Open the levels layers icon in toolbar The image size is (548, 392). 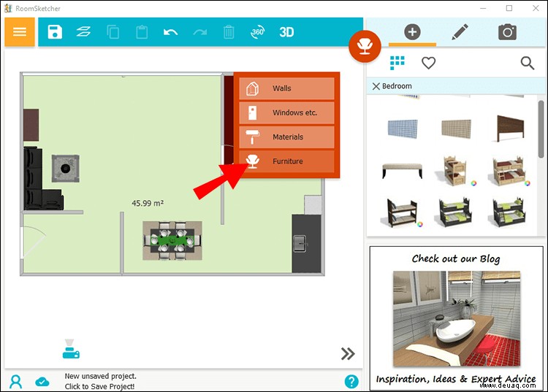(x=83, y=32)
